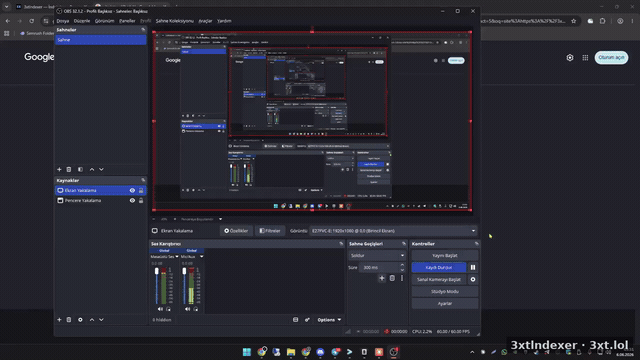The image size is (640, 360).
Task: Adjust the Masaüstü Ses volume slider handle
Action: click(157, 271)
